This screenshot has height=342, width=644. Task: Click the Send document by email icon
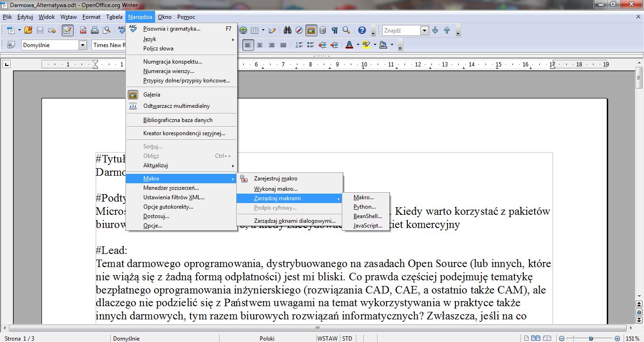pyautogui.click(x=52, y=30)
